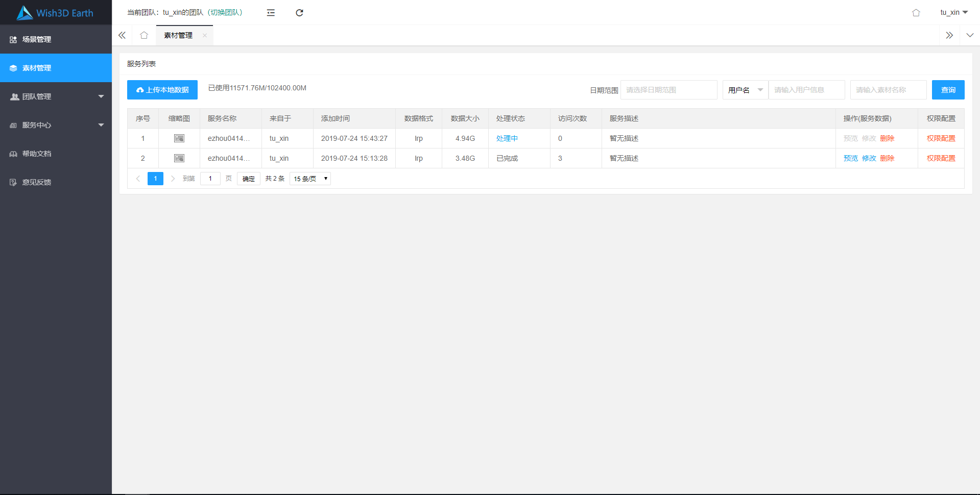Open the 用户名 filter dropdown
The image size is (980, 495).
(x=745, y=90)
